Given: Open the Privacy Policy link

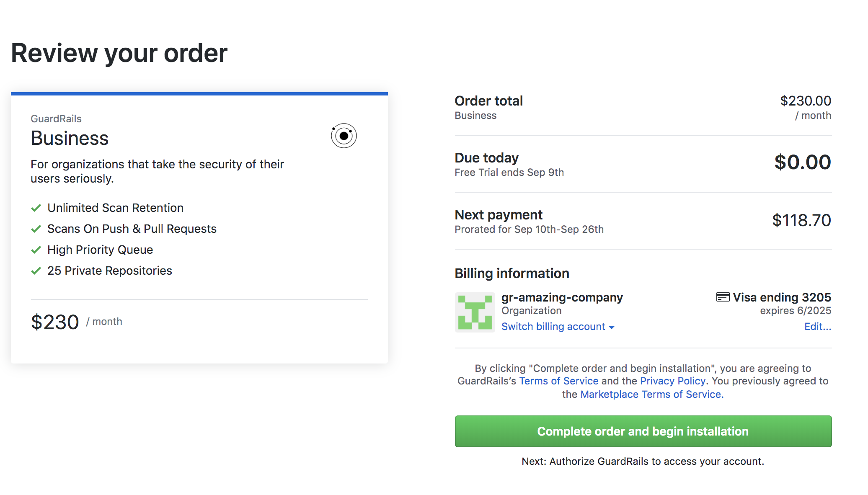Looking at the screenshot, I should [672, 381].
